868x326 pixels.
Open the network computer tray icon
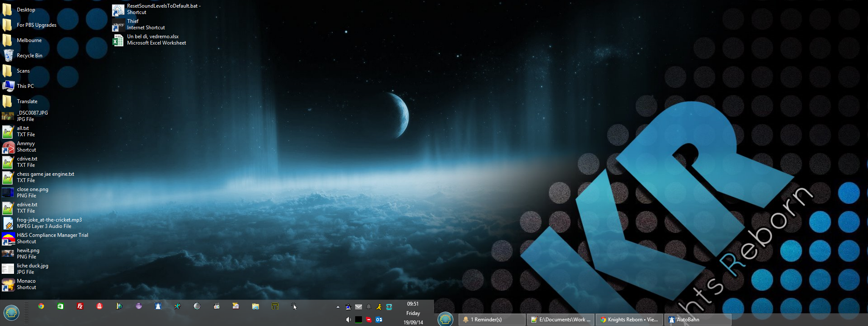click(348, 307)
